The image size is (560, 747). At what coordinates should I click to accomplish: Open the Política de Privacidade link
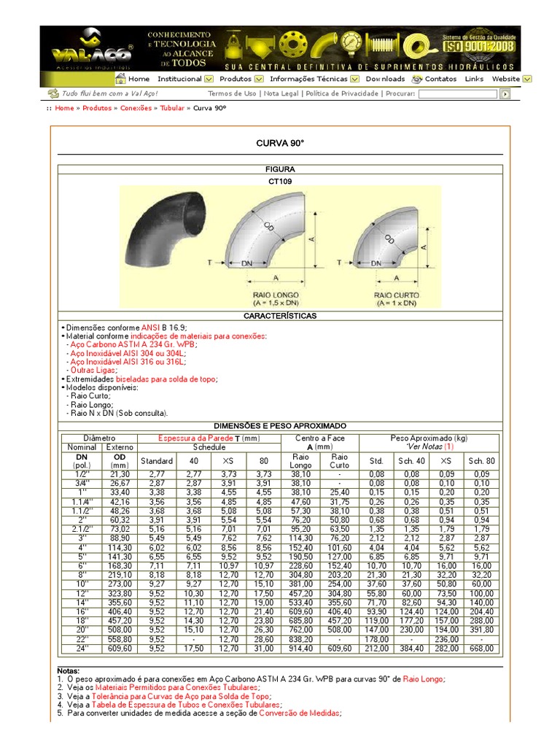[x=341, y=93]
